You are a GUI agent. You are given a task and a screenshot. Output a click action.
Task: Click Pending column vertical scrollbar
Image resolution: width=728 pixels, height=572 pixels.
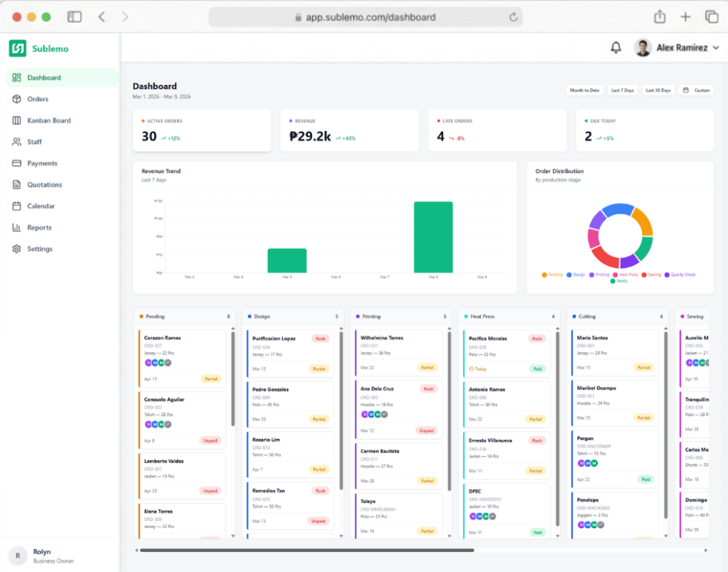tap(233, 379)
